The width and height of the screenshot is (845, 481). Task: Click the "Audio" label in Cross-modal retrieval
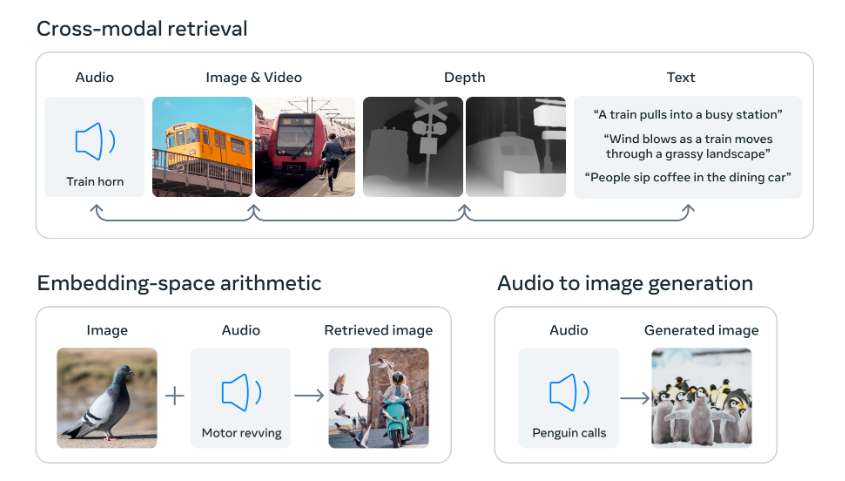click(x=94, y=78)
